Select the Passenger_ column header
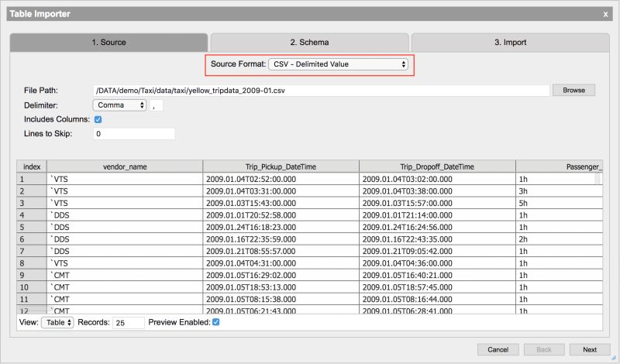 [x=560, y=167]
